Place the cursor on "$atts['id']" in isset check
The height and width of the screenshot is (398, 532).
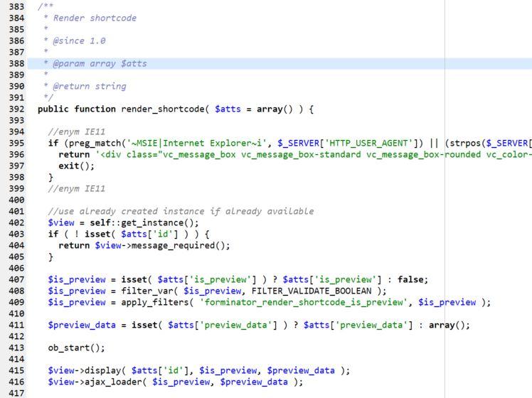click(149, 234)
